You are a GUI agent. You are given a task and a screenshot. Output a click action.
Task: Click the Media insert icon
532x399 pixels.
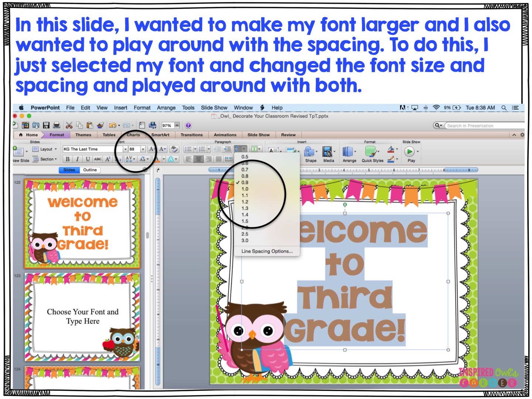(328, 152)
